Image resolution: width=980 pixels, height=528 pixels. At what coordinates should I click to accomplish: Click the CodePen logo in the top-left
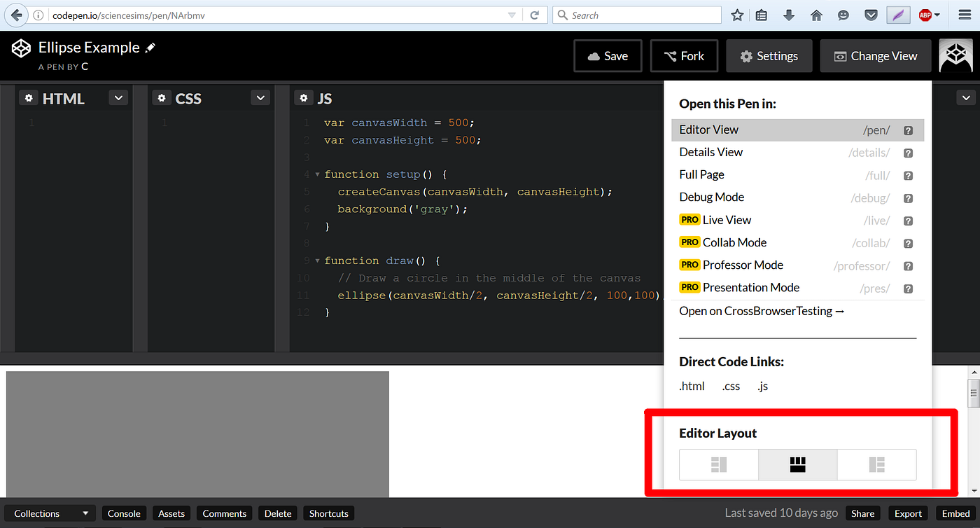(20, 48)
